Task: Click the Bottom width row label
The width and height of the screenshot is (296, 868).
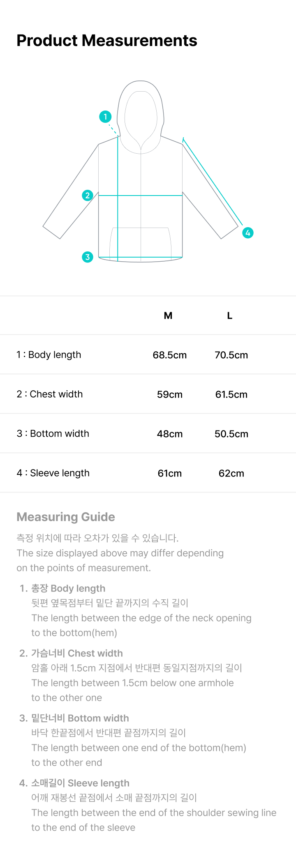Action: click(53, 433)
